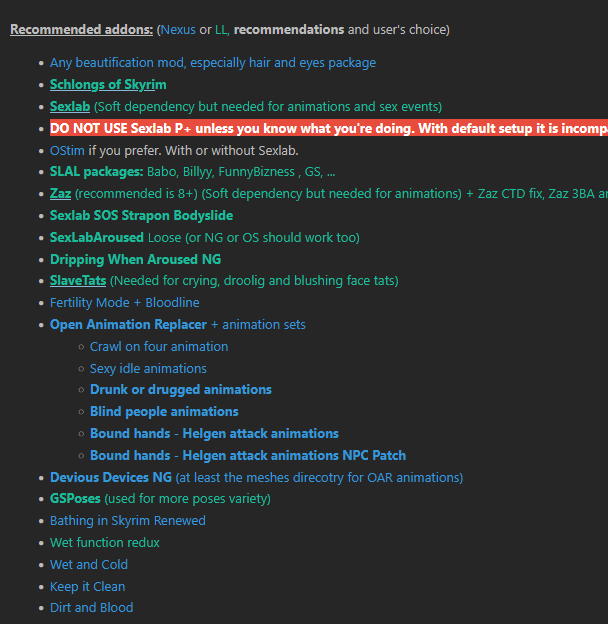Click the OStim link
608x624 pixels.
point(67,150)
